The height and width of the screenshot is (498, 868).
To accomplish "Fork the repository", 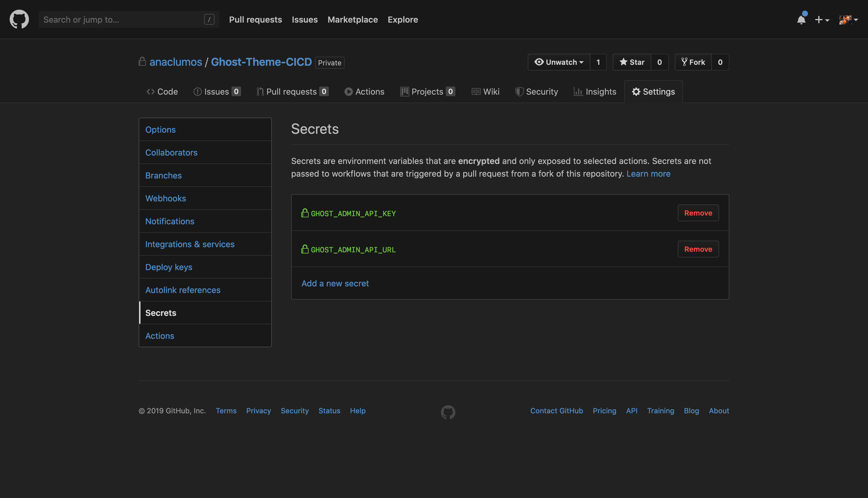I will (x=693, y=62).
